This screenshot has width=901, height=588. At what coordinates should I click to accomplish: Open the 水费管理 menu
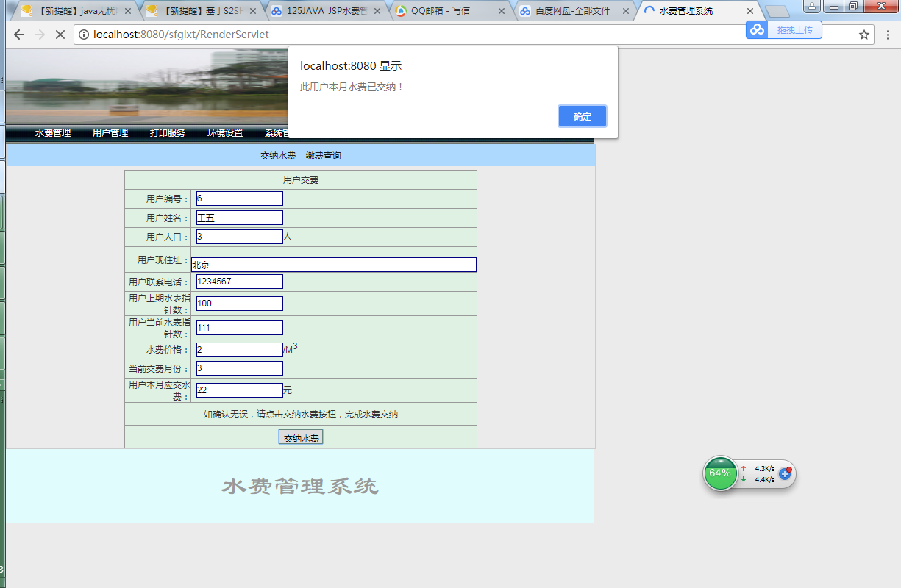pyautogui.click(x=53, y=133)
